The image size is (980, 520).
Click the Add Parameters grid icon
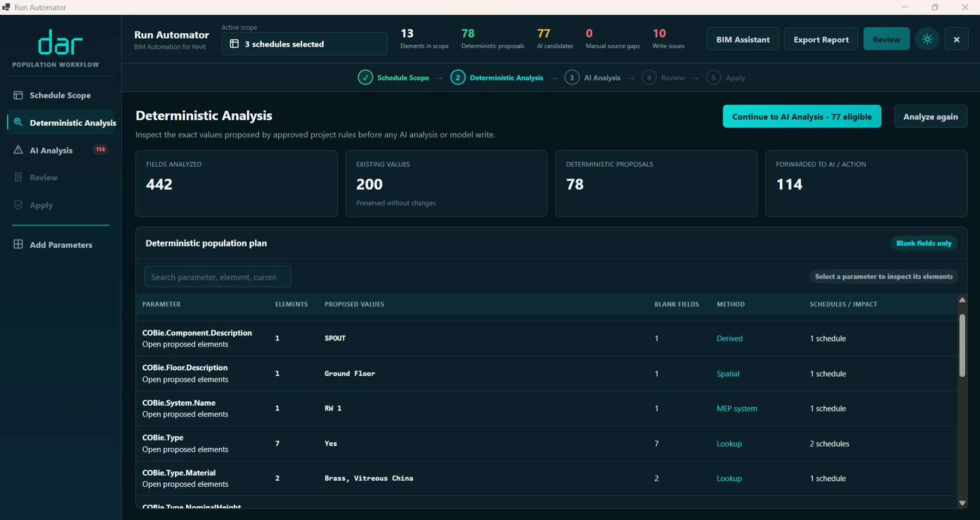[x=19, y=244]
